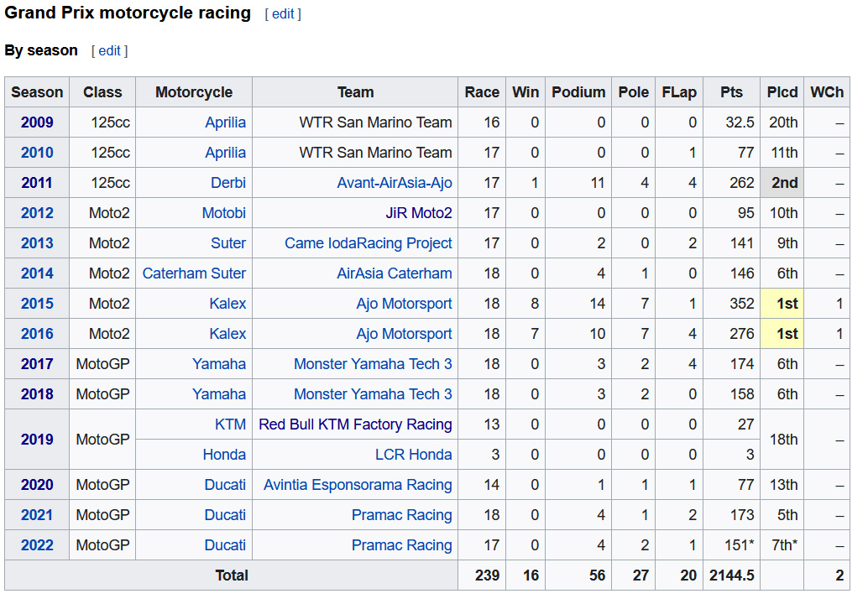The image size is (868, 604).
Task: Click Aprilia link in the 2010 row
Action: [x=225, y=153]
